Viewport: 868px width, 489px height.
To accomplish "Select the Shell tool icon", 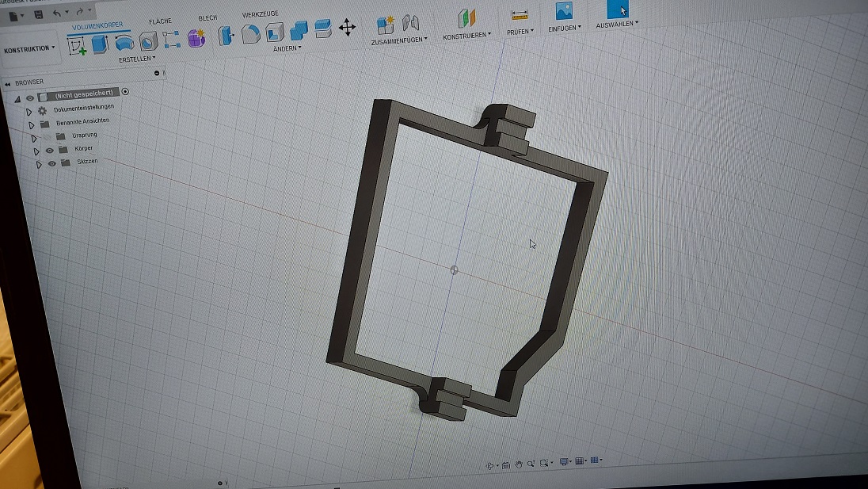I will point(275,32).
